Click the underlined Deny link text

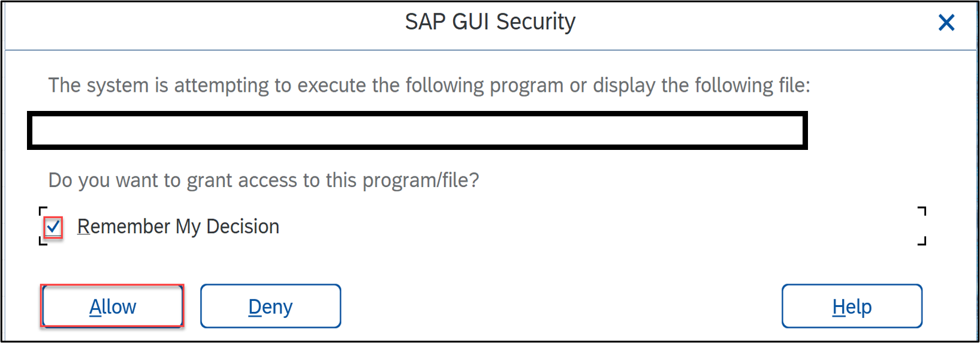click(x=270, y=307)
